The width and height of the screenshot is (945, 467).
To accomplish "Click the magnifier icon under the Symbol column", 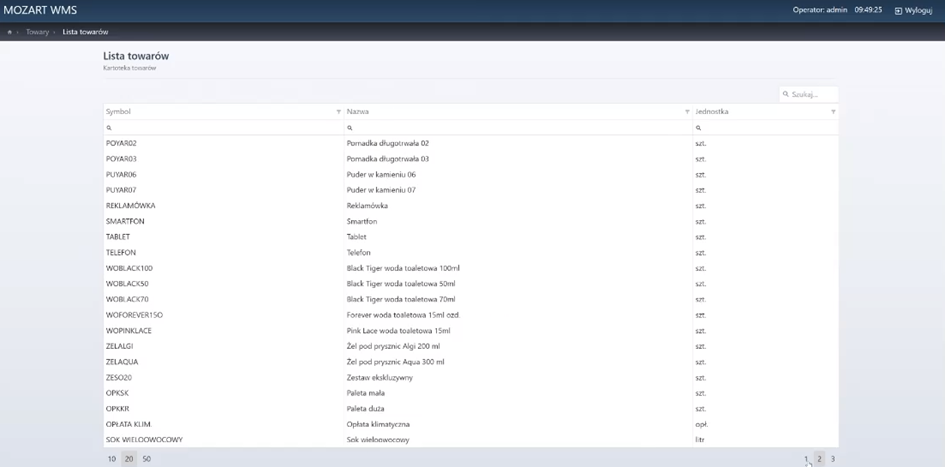I will (x=109, y=128).
